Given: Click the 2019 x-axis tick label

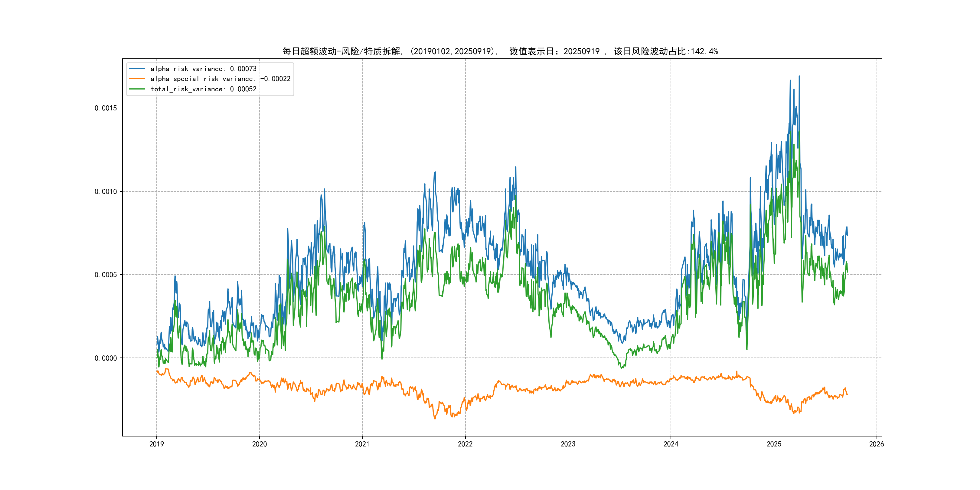Looking at the screenshot, I should [156, 444].
